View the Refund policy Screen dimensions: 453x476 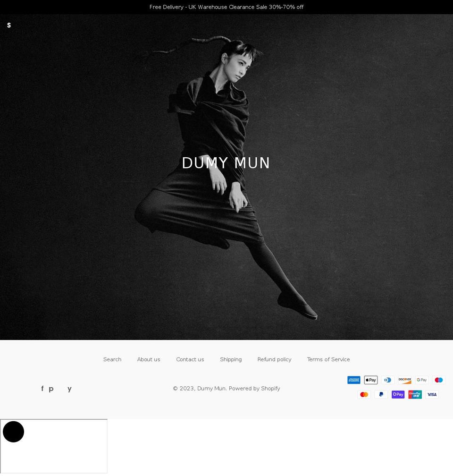click(274, 359)
